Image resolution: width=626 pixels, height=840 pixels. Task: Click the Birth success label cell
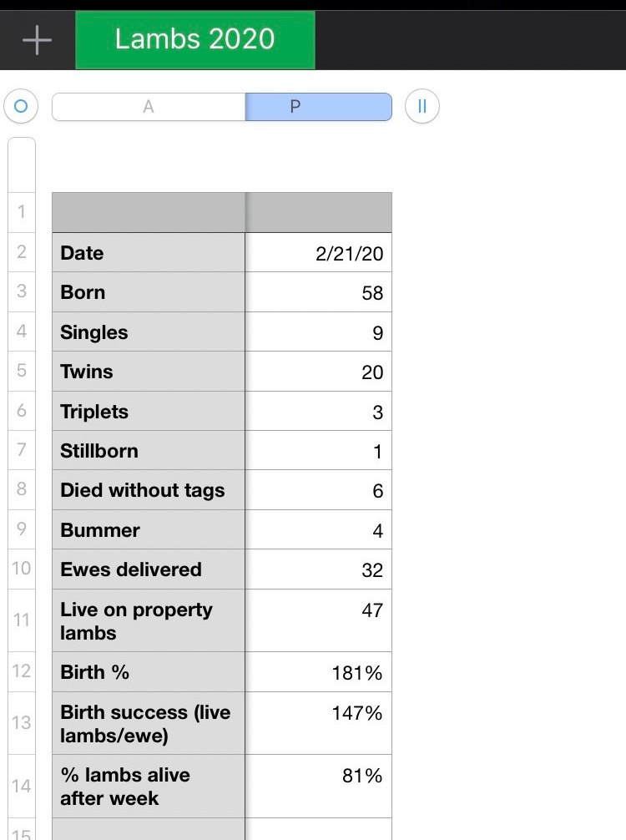[149, 723]
